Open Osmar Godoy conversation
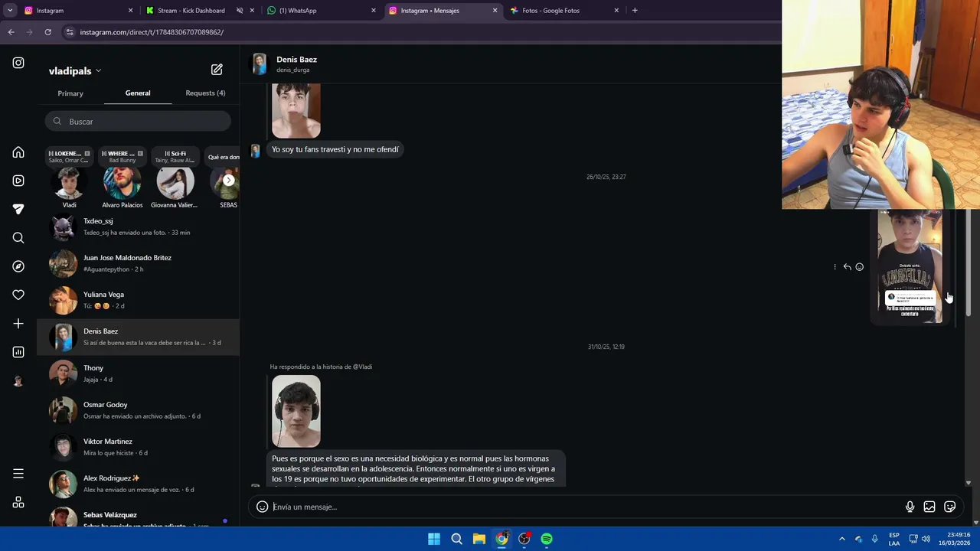This screenshot has width=980, height=551. pos(138,410)
